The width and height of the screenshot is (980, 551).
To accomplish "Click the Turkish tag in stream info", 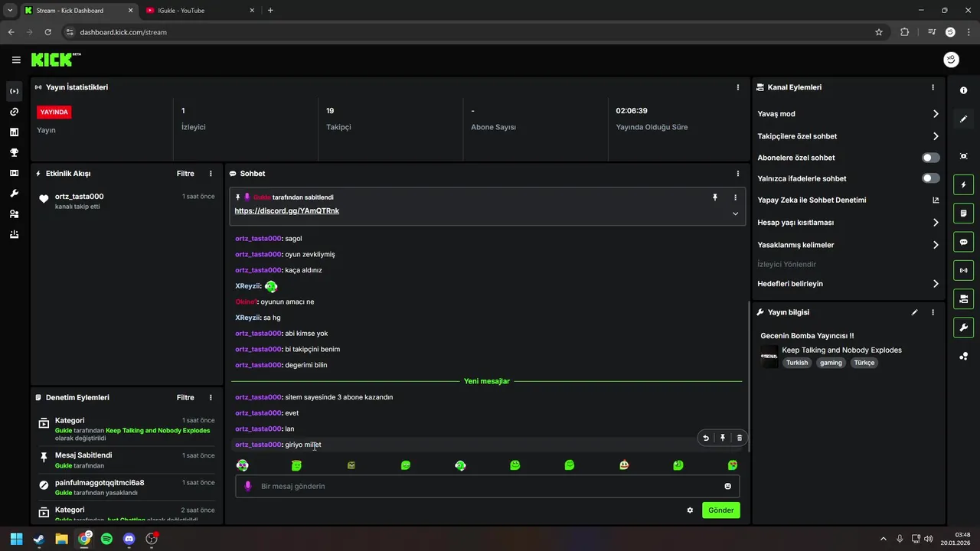I will point(797,363).
